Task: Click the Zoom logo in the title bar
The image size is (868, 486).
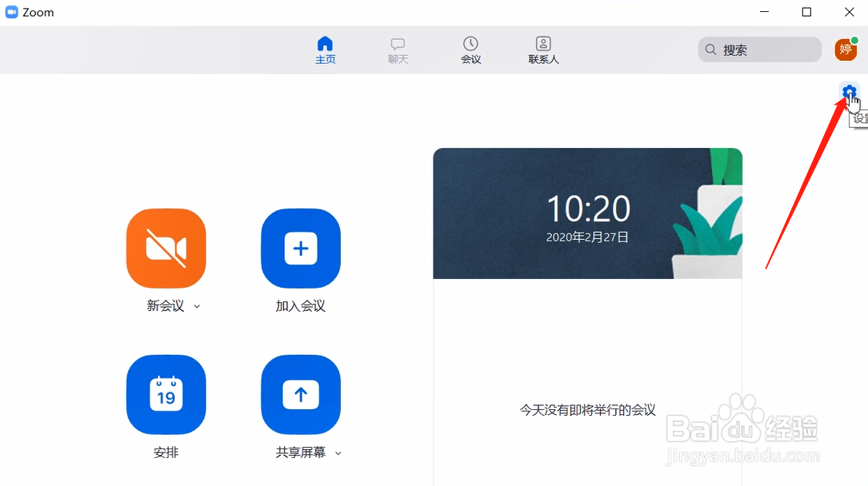Action: pos(11,11)
